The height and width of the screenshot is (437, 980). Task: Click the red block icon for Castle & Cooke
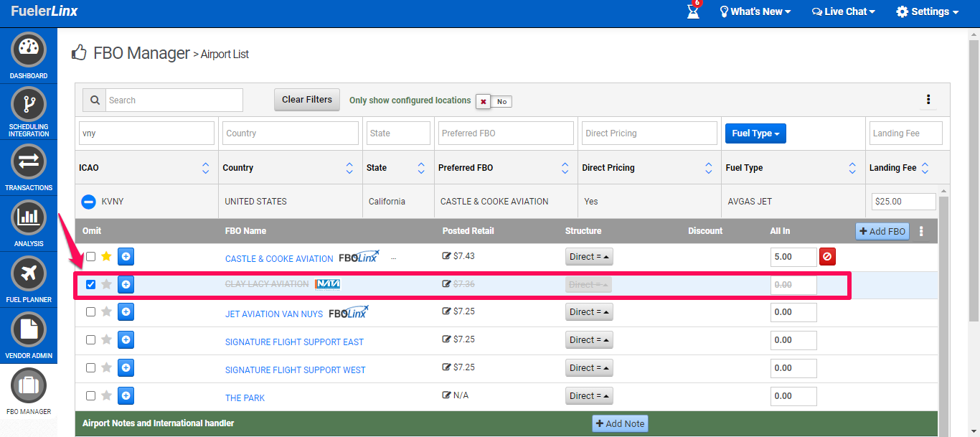[827, 257]
